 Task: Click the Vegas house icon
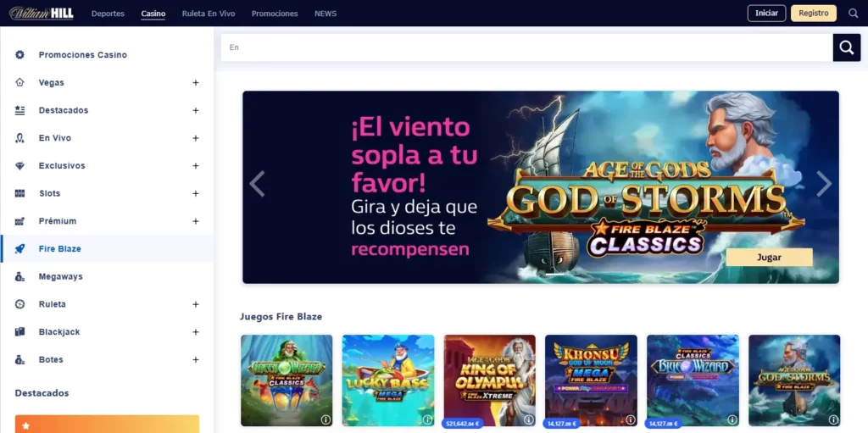[20, 82]
